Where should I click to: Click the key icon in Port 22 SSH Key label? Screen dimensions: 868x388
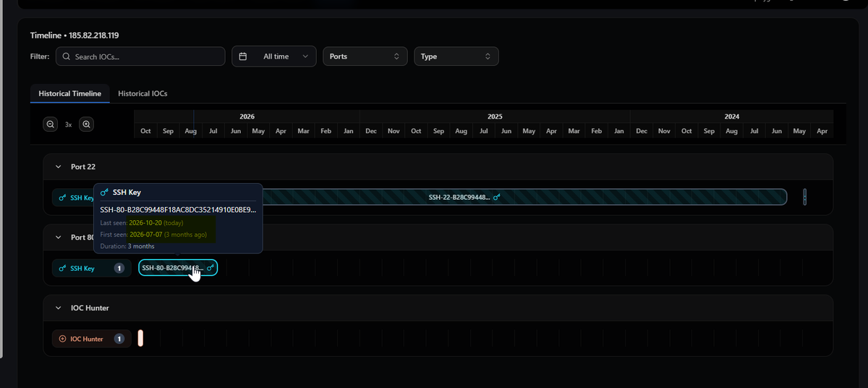click(63, 197)
